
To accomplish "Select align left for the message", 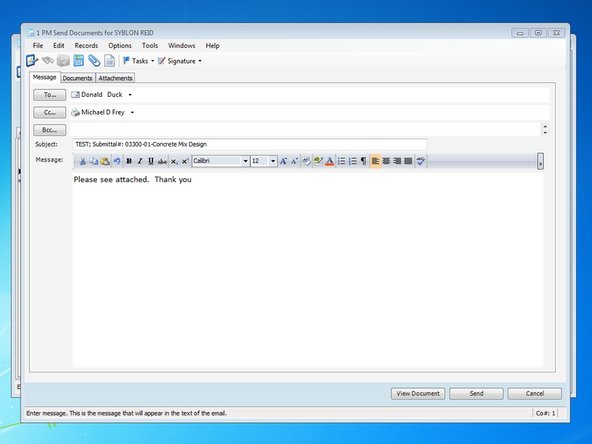I will click(x=375, y=161).
